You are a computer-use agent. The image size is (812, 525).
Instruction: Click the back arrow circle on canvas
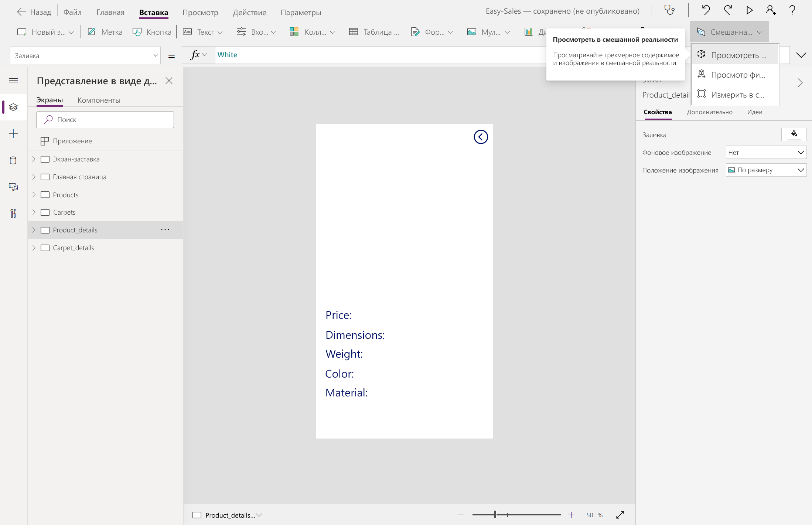(481, 137)
